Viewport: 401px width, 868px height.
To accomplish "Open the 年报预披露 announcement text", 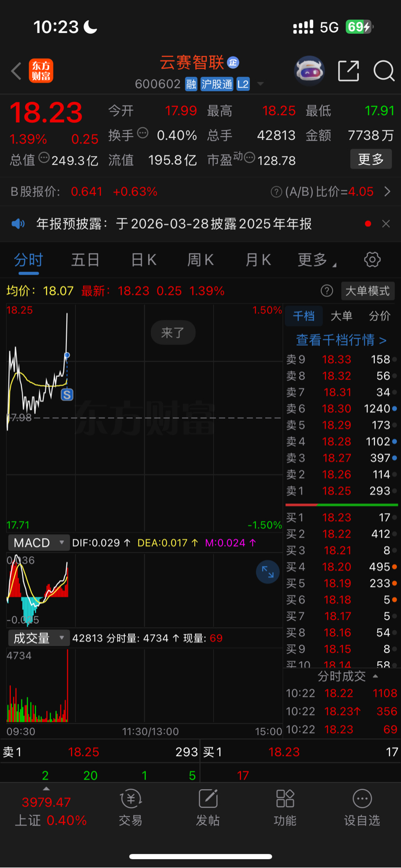I will pyautogui.click(x=174, y=224).
